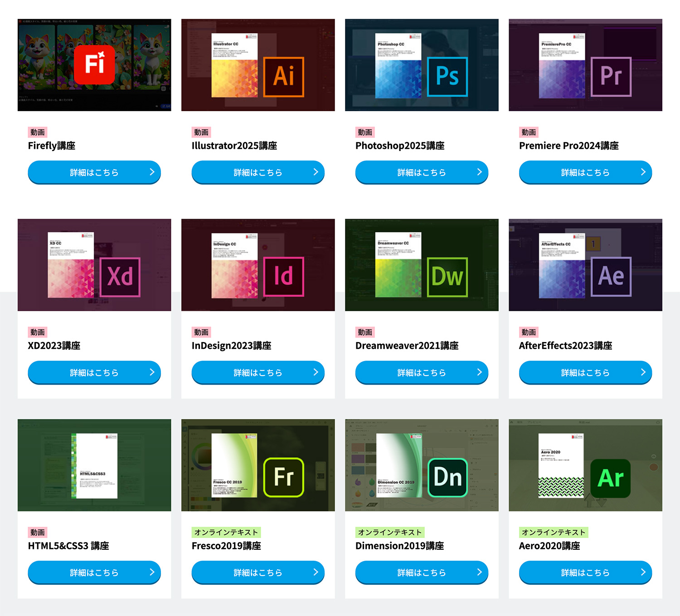The image size is (680, 616).
Task: Click the Dreamweaver2021講座 title
Action: click(x=407, y=346)
